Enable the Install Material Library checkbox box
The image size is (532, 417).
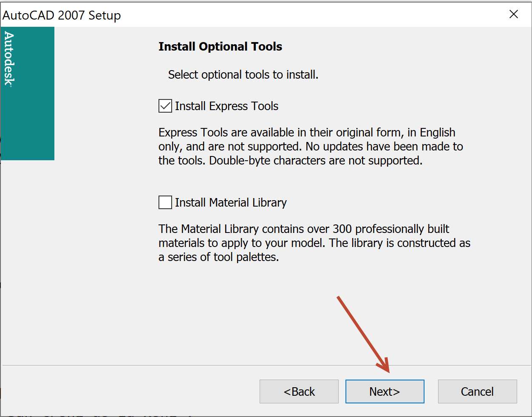[165, 202]
